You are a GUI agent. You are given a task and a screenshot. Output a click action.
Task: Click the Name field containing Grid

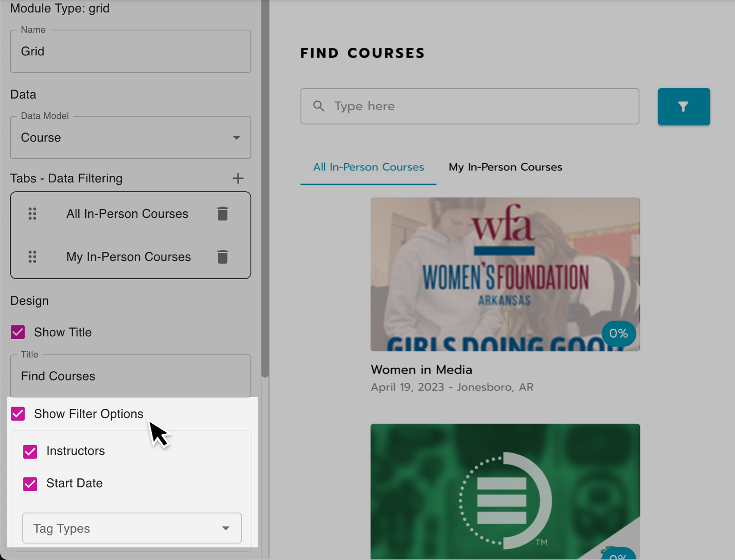point(131,51)
